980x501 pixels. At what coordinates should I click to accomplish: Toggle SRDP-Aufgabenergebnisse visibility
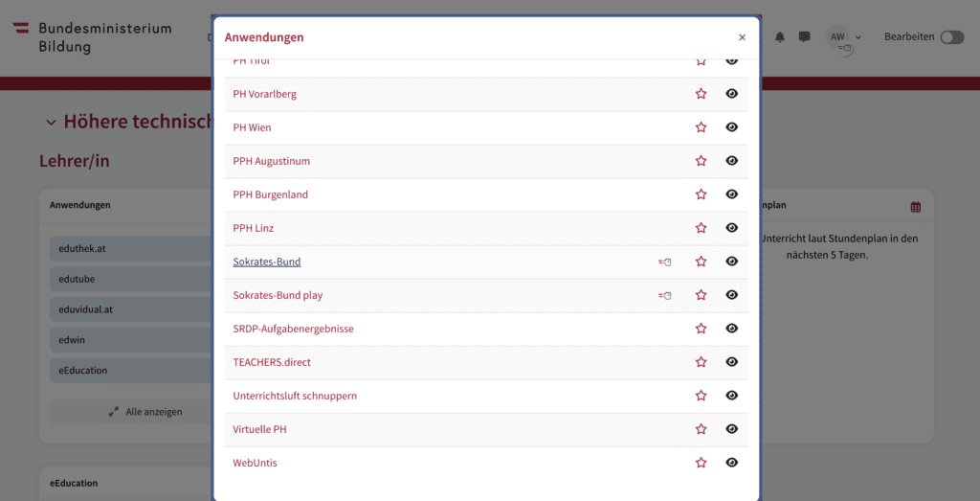[732, 329]
